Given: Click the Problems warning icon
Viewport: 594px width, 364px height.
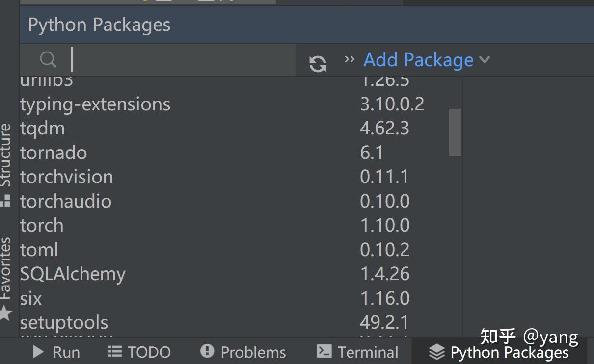Looking at the screenshot, I should click(x=207, y=351).
